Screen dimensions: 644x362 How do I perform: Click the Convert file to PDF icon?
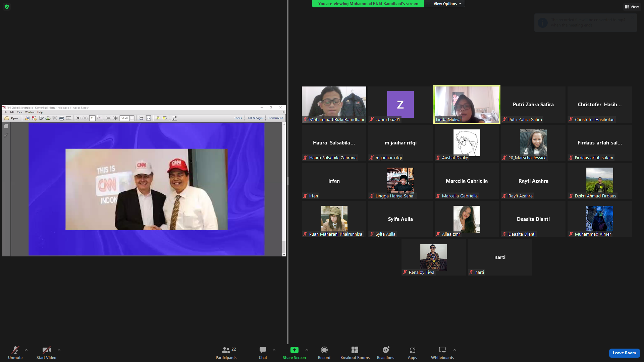coord(27,118)
